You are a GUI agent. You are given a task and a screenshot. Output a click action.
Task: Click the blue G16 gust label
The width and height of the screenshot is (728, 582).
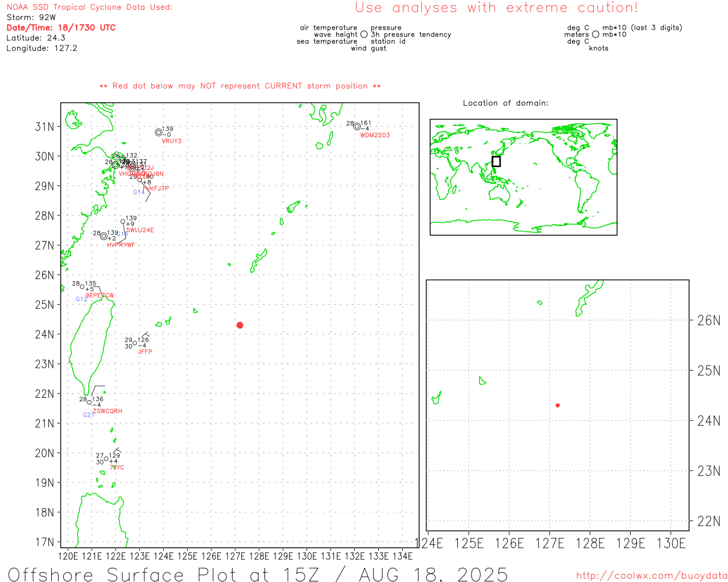click(x=123, y=234)
